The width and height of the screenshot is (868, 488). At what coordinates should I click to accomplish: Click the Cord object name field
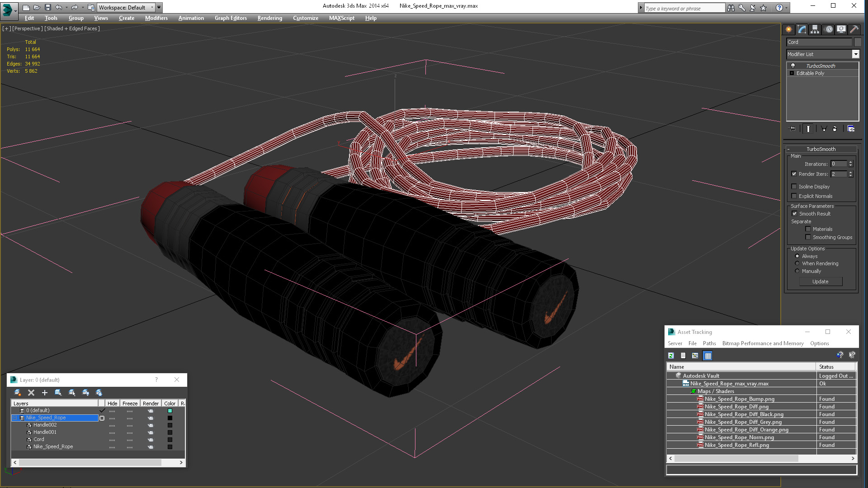coord(819,42)
